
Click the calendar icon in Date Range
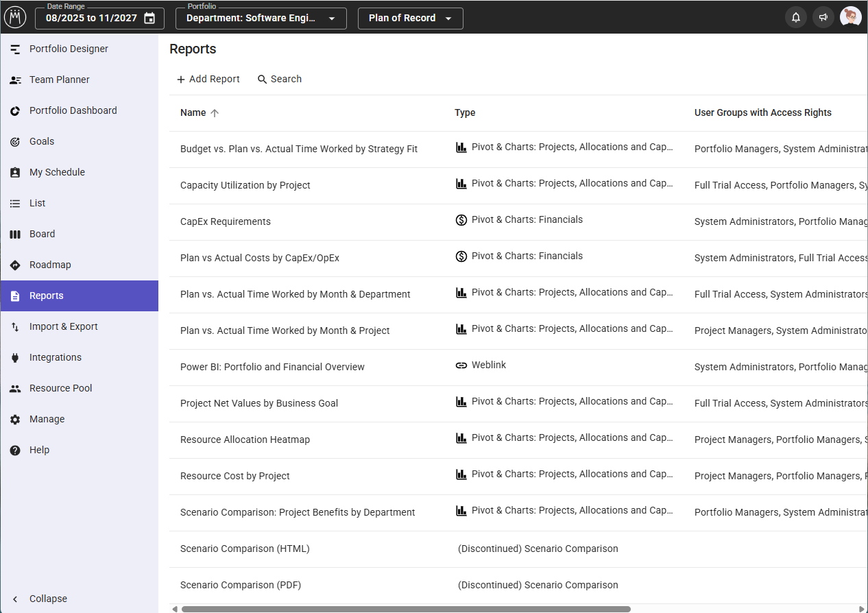tap(149, 19)
